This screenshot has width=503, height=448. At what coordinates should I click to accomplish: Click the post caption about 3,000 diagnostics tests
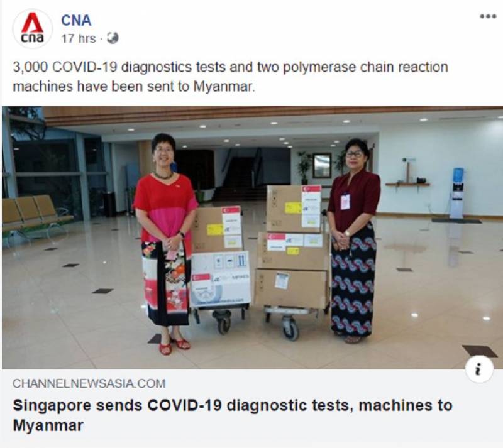(230, 77)
